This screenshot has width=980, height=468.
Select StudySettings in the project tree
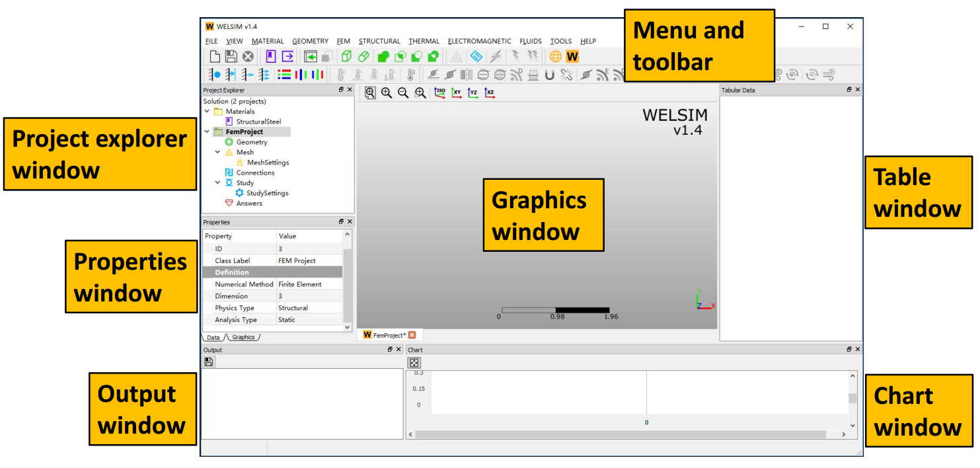[x=267, y=193]
